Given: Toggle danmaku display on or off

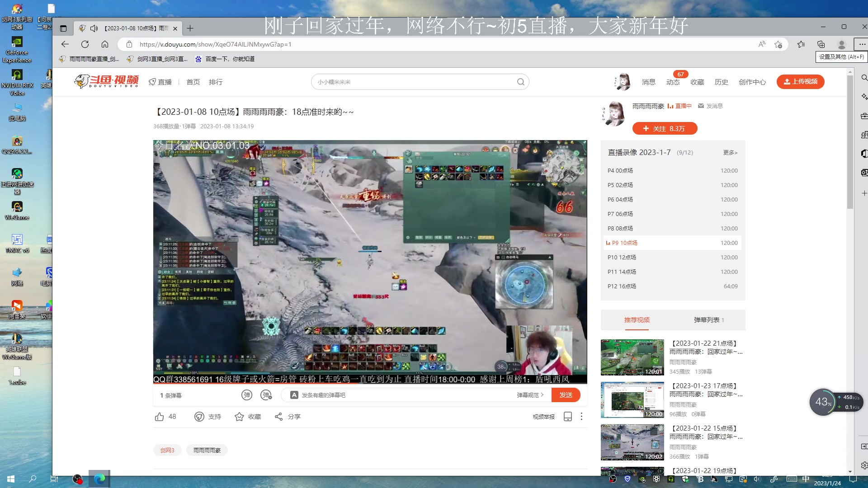Looking at the screenshot, I should [246, 395].
